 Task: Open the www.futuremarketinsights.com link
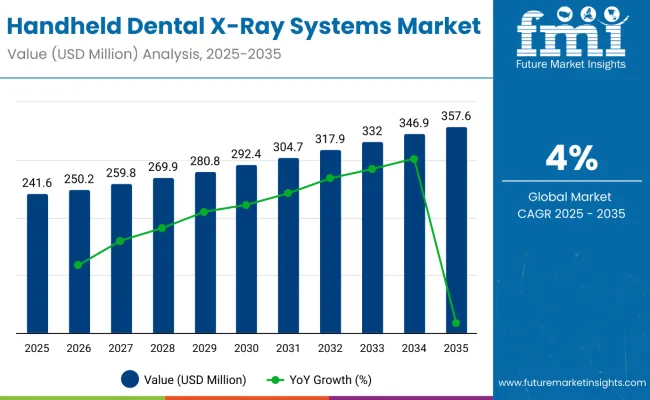click(x=572, y=383)
